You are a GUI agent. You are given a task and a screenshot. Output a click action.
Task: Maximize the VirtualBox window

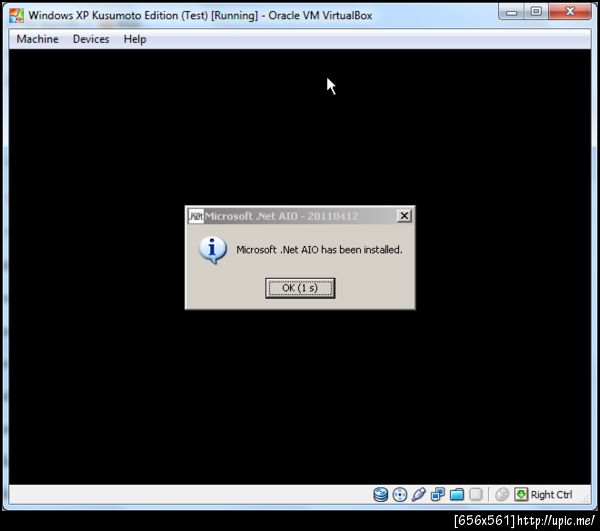click(536, 11)
